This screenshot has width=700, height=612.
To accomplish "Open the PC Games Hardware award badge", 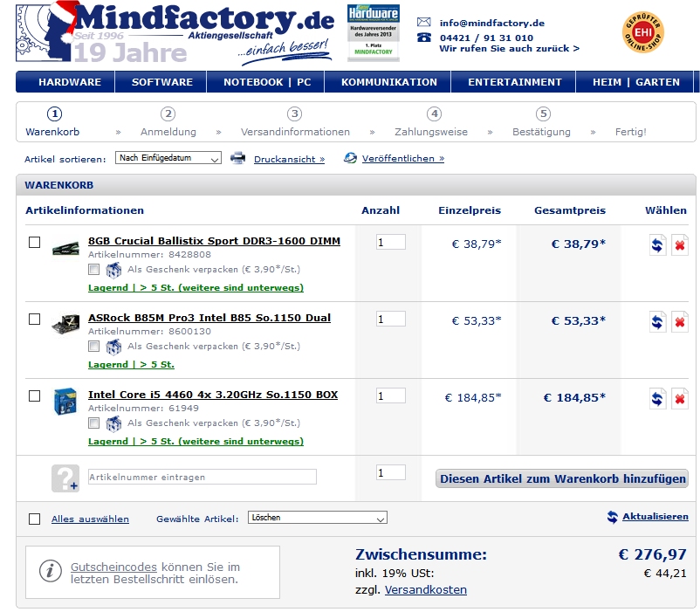I will (x=374, y=32).
